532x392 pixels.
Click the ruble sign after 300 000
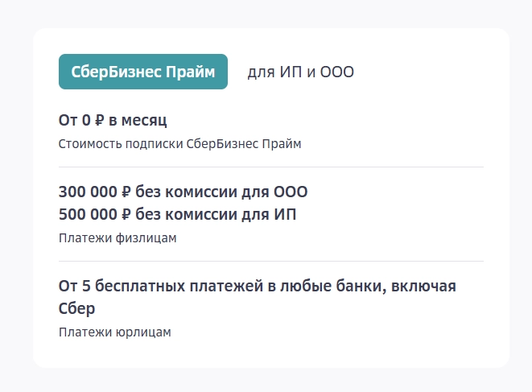[126, 192]
